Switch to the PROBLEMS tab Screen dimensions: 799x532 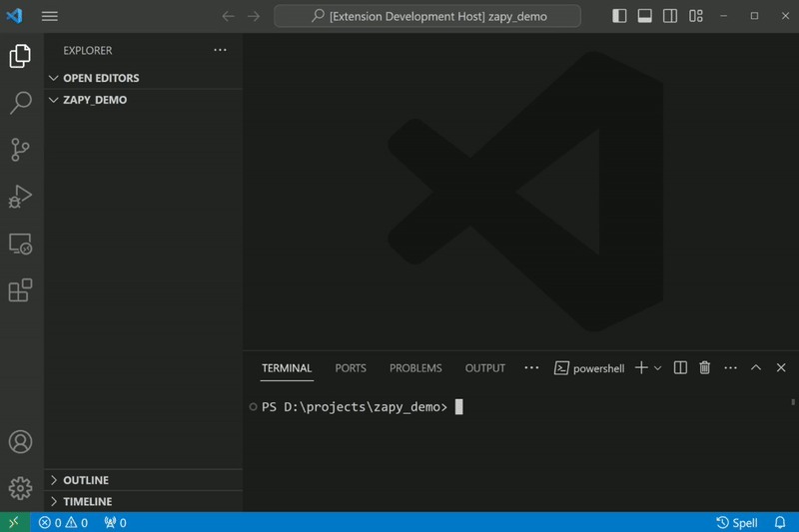pyautogui.click(x=415, y=368)
